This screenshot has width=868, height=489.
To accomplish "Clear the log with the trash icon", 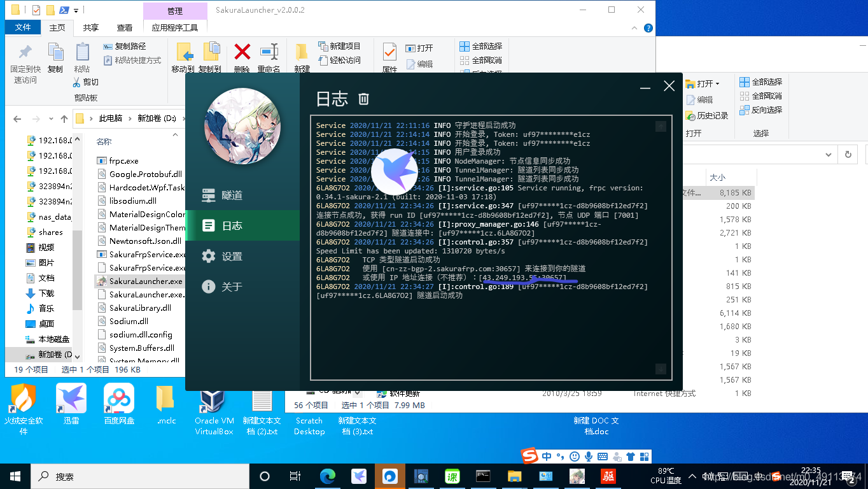I will click(363, 99).
